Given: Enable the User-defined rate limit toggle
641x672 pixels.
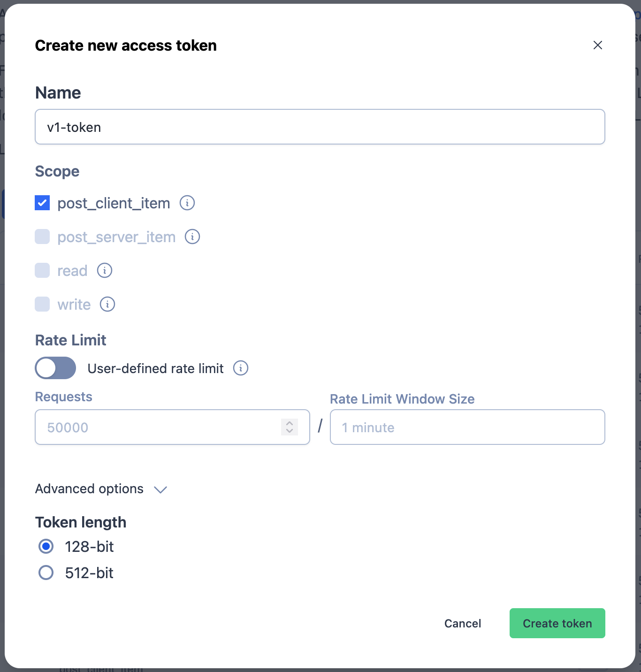Looking at the screenshot, I should [55, 368].
